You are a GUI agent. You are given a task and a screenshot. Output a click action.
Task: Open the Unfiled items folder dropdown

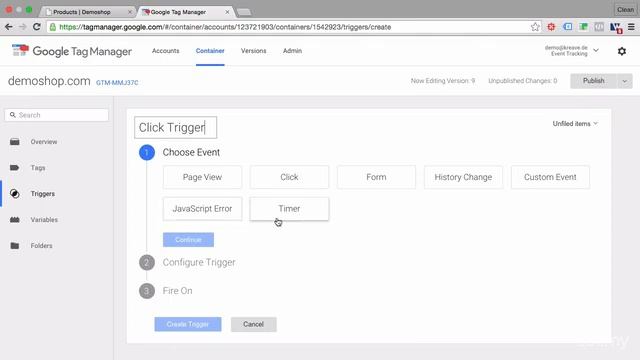click(575, 123)
